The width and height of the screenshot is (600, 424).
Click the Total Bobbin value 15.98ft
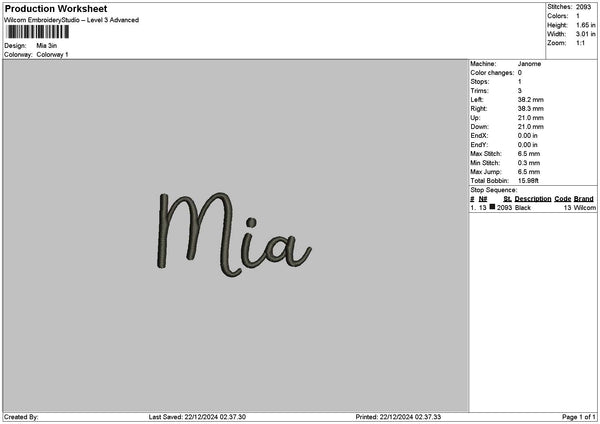[x=528, y=181]
